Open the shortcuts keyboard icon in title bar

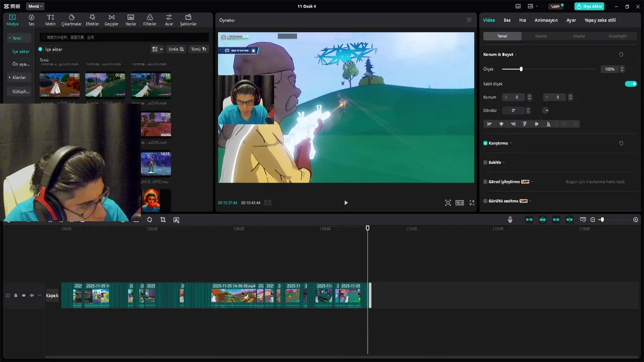[518, 7]
